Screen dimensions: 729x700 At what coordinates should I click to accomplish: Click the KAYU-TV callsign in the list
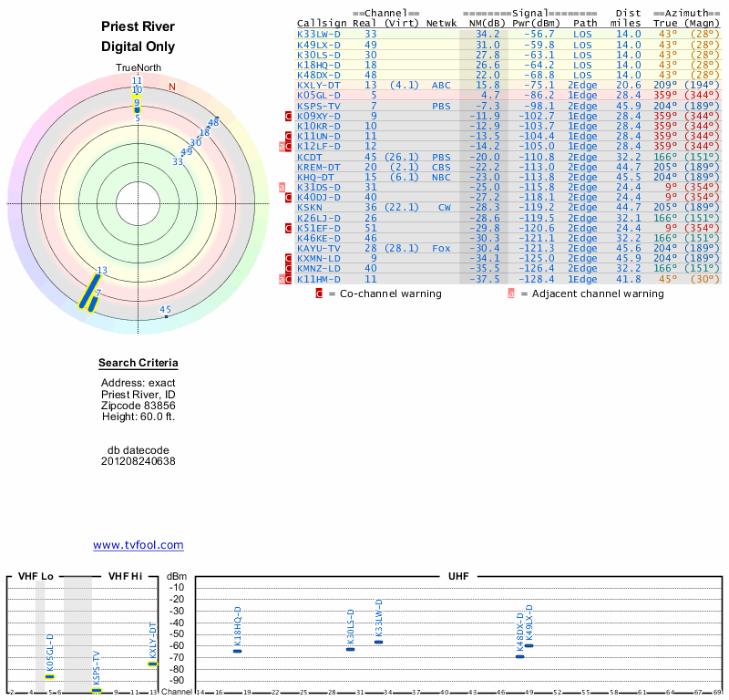pos(319,248)
